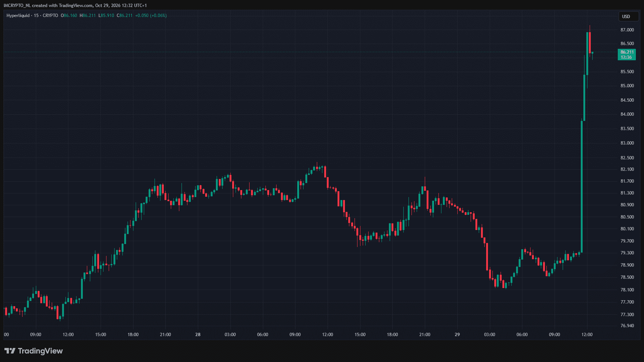Image resolution: width=644 pixels, height=362 pixels.
Task: Click the TradingView wordmark text
Action: click(40, 351)
